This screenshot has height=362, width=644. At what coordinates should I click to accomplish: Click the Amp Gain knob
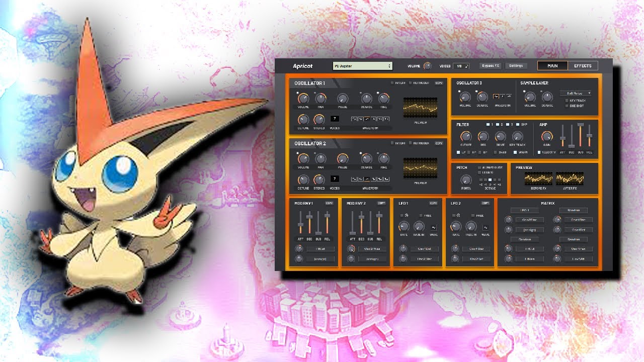(x=547, y=137)
